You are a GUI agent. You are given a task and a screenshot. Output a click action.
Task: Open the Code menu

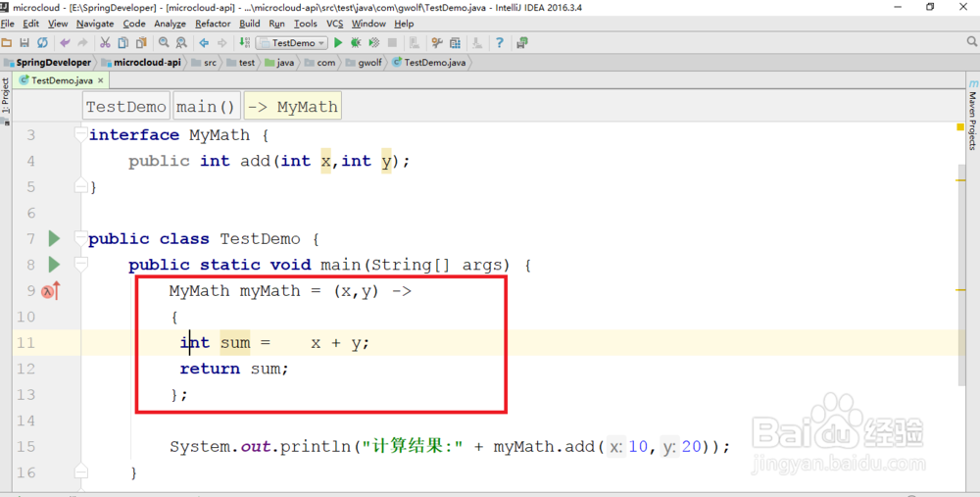(133, 24)
